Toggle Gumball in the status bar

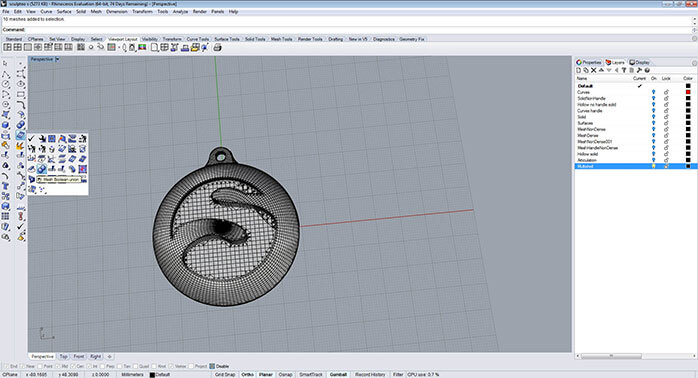[x=338, y=375]
